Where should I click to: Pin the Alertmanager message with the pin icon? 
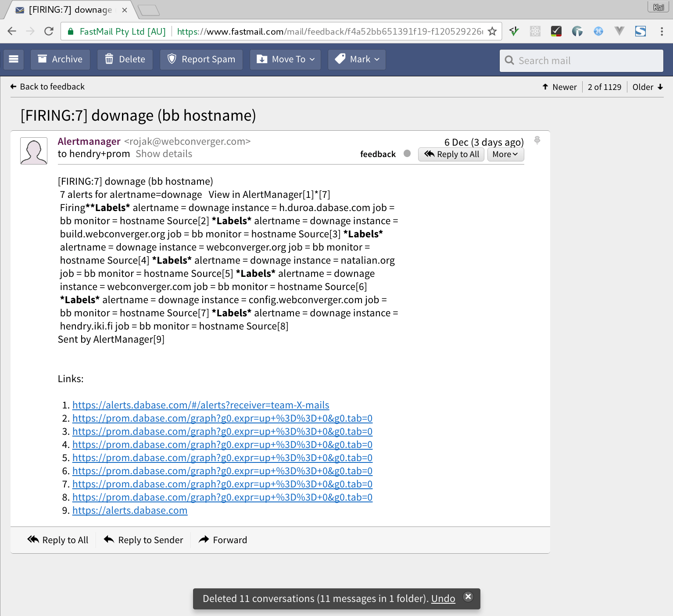[x=537, y=140]
